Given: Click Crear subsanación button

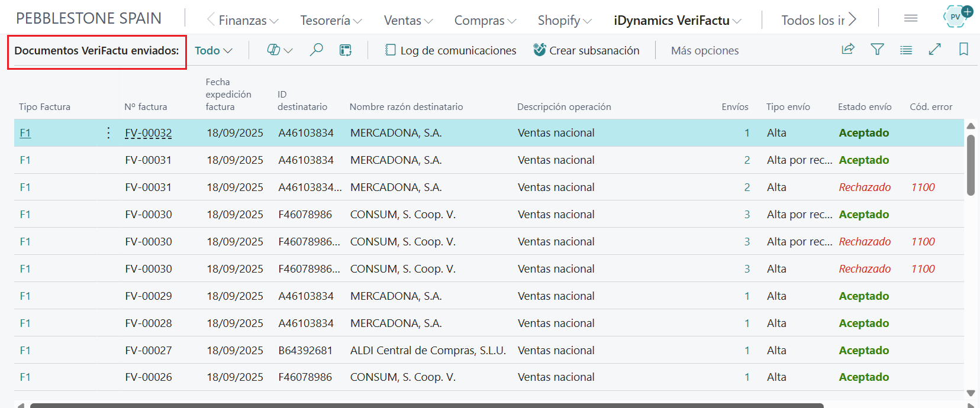Looking at the screenshot, I should pos(586,51).
